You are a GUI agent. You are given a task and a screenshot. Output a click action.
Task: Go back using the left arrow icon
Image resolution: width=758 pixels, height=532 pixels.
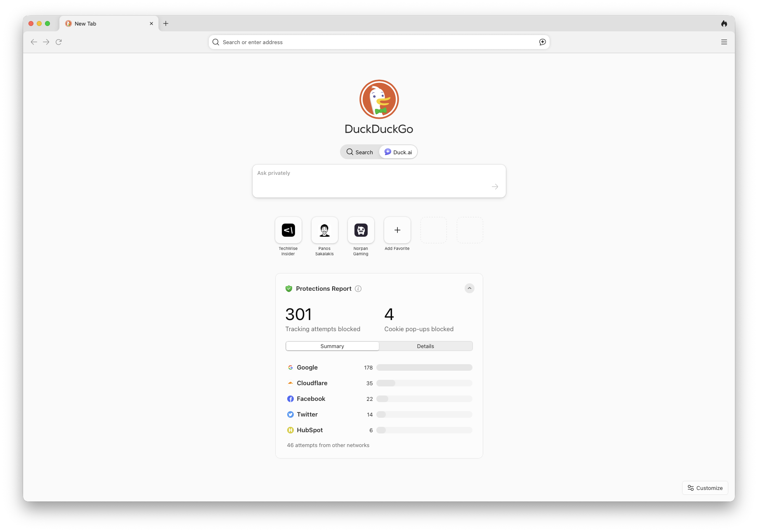tap(34, 42)
